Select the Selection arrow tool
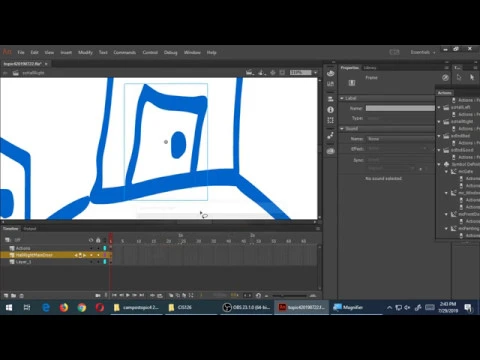The image size is (480, 360). point(459,77)
